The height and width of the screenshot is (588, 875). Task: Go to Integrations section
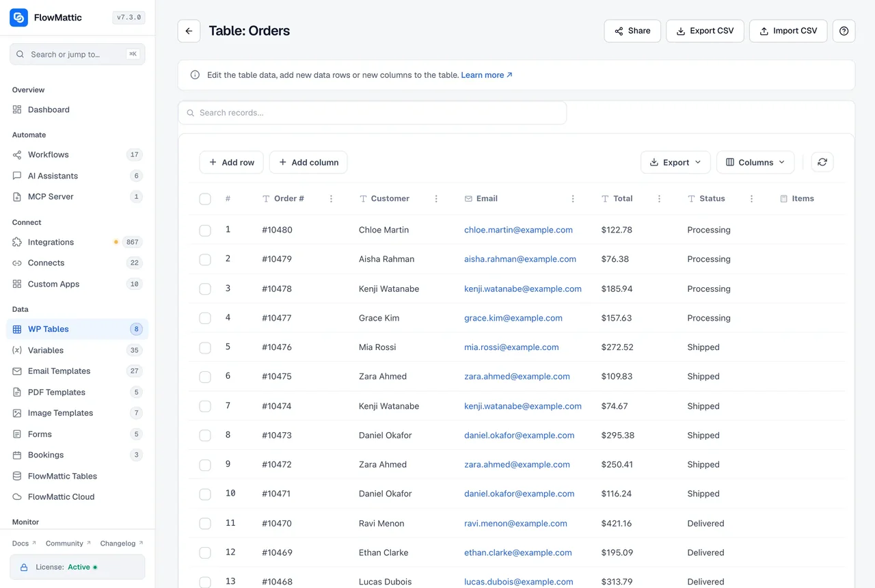[77, 242]
